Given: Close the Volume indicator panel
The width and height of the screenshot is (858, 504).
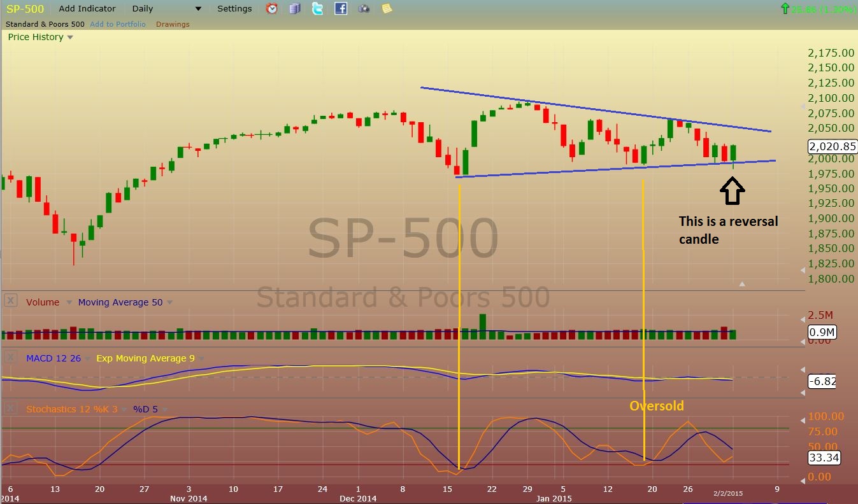Looking at the screenshot, I should click(x=10, y=301).
